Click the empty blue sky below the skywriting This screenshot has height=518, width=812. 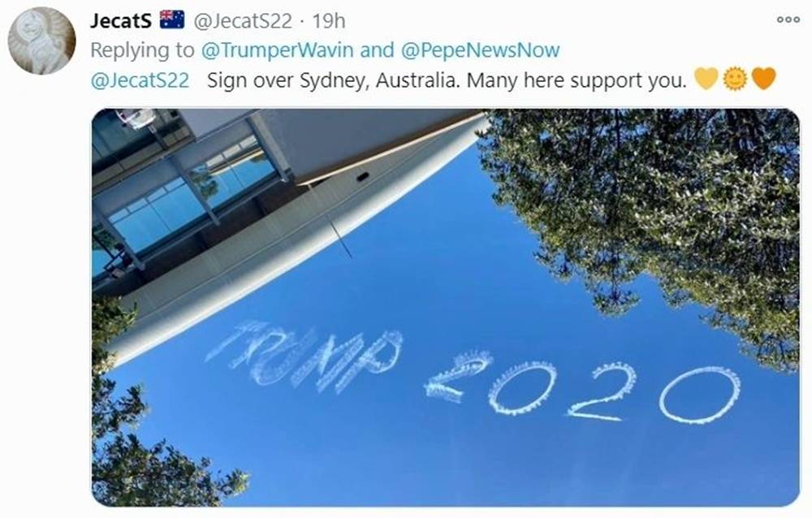pyautogui.click(x=487, y=463)
